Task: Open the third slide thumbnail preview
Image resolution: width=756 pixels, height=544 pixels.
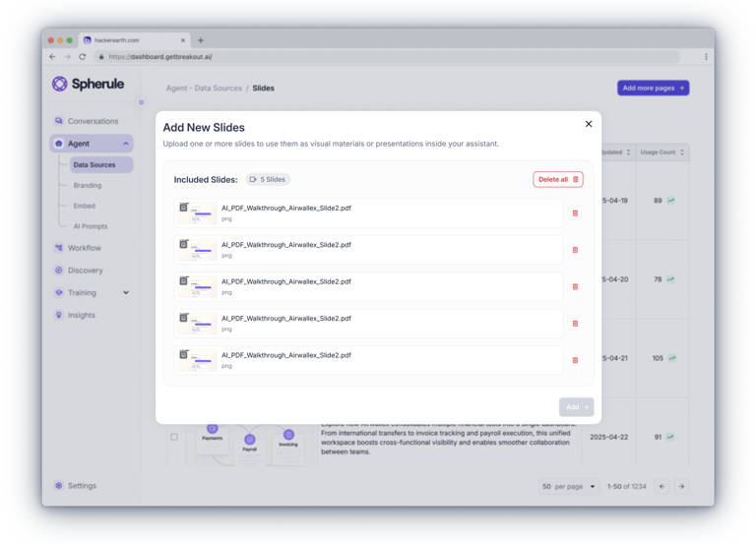Action: click(197, 286)
